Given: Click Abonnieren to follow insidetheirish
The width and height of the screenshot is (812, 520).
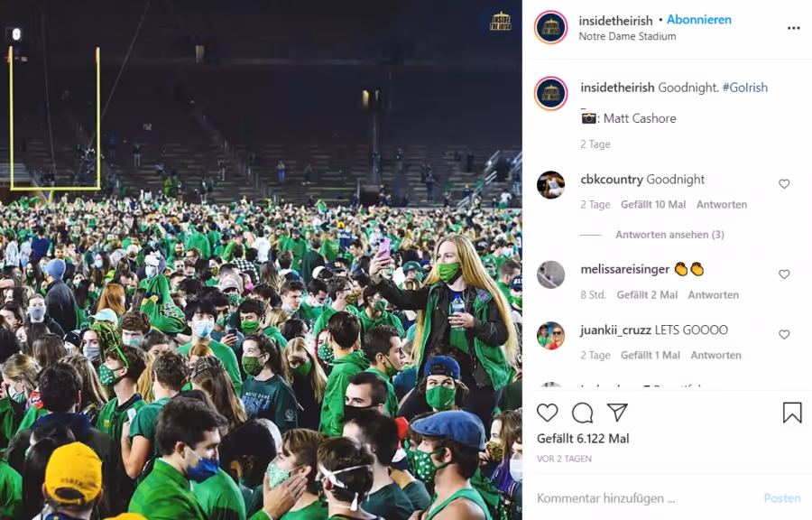Looking at the screenshot, I should pos(698,20).
